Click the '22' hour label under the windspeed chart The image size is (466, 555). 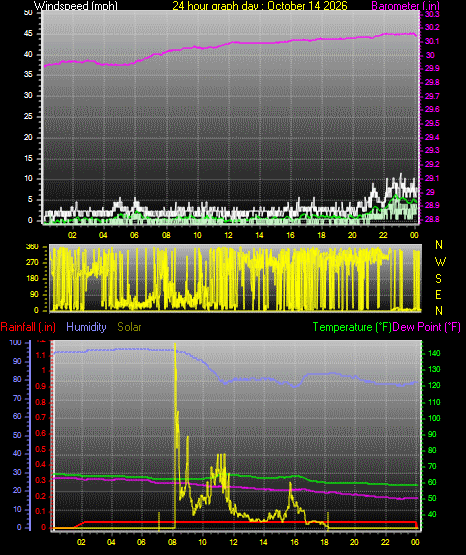coord(383,235)
